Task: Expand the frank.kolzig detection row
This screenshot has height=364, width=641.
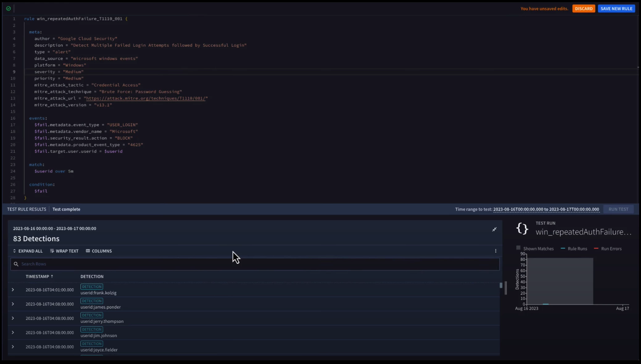Action: [x=13, y=290]
